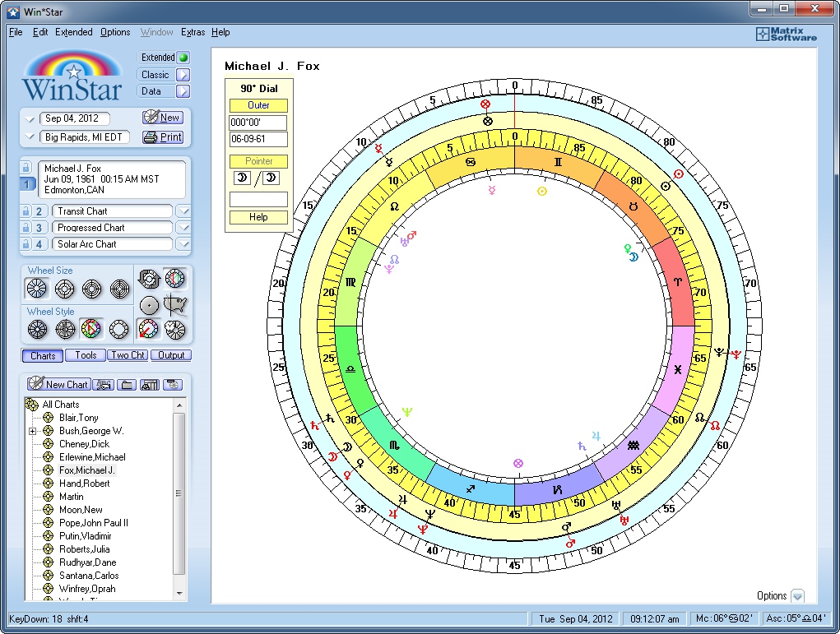Click the Pointer button in dial panel

(258, 161)
